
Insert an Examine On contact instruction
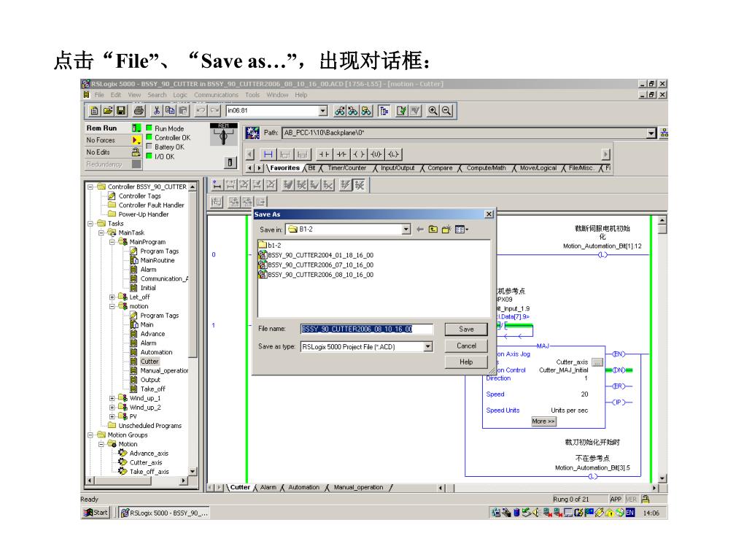pos(324,155)
